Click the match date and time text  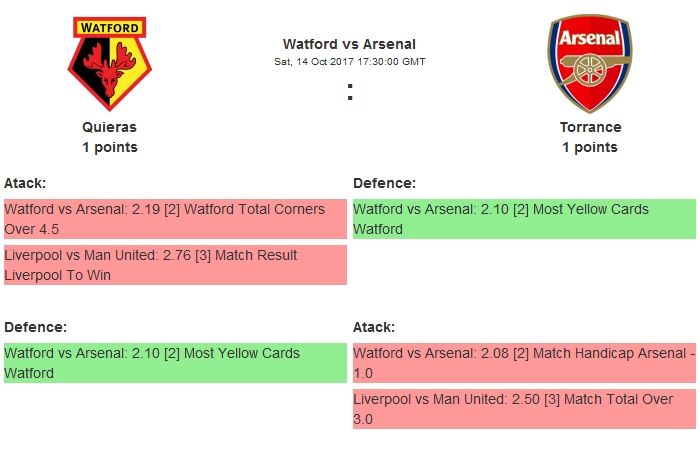click(349, 61)
